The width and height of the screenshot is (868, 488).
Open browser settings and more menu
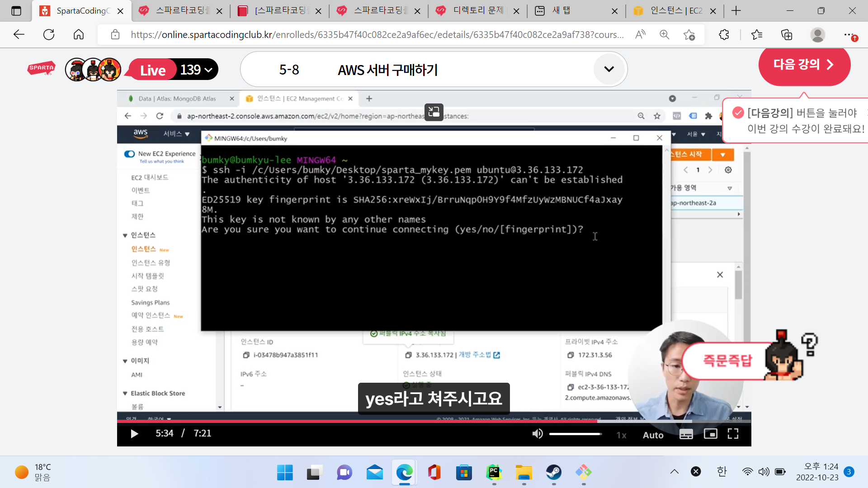[x=849, y=34]
